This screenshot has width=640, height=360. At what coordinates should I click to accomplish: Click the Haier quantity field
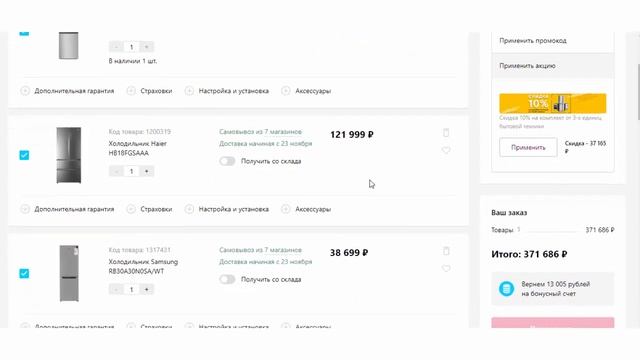pyautogui.click(x=131, y=171)
